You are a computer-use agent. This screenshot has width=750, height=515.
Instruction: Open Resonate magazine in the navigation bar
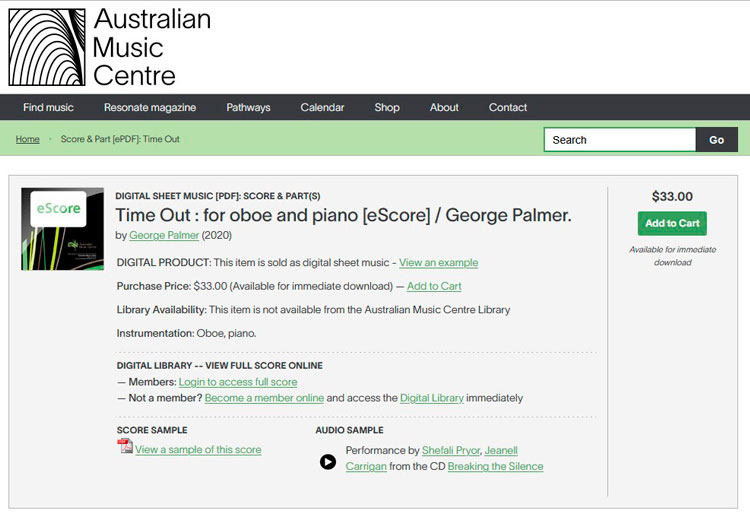click(150, 108)
